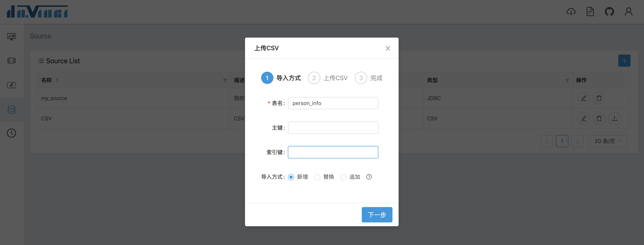Click the 索引键 input field
This screenshot has height=245, width=644.
tap(333, 152)
